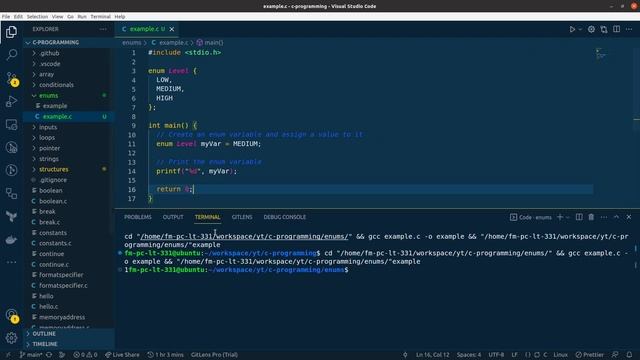The height and width of the screenshot is (360, 640).
Task: Switch to the PROBLEMS tab
Action: click(138, 217)
